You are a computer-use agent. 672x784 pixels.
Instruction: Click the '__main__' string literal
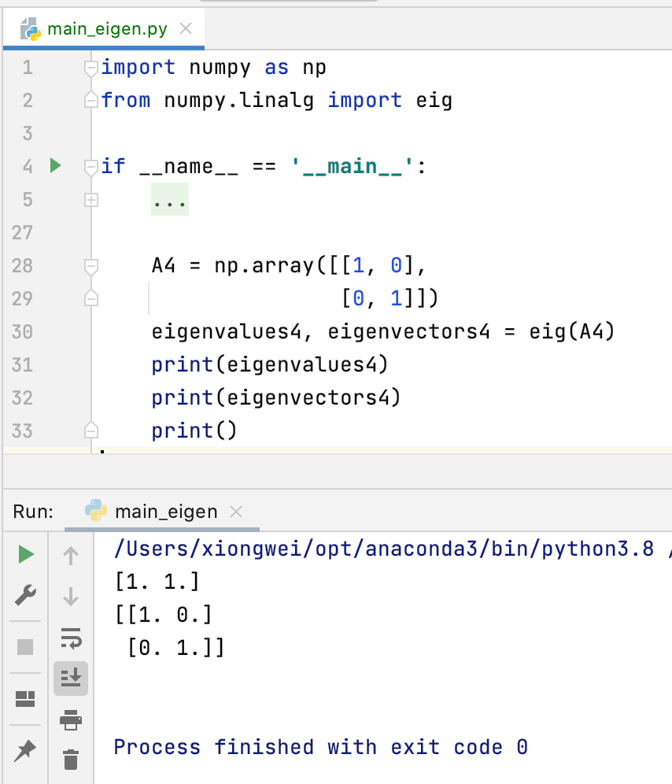point(353,167)
